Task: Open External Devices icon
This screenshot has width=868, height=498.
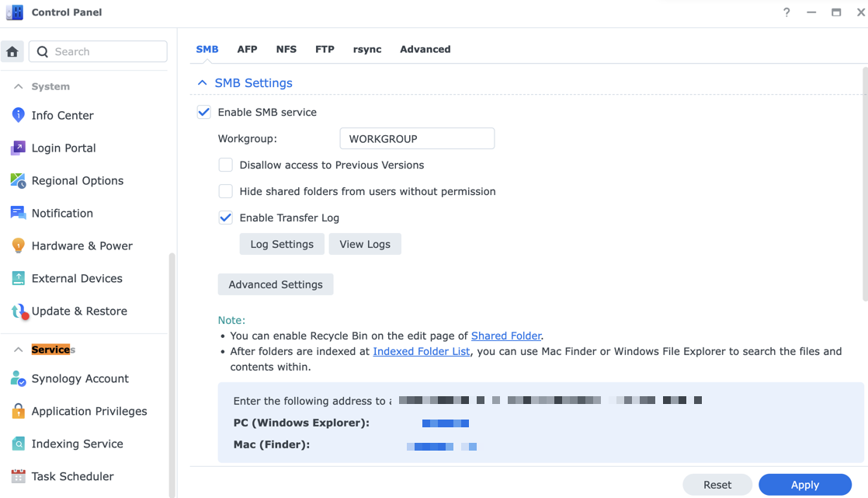Action: tap(18, 278)
